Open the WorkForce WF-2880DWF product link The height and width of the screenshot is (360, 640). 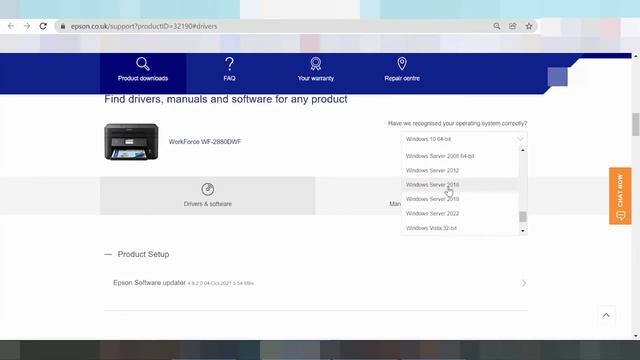pos(205,142)
